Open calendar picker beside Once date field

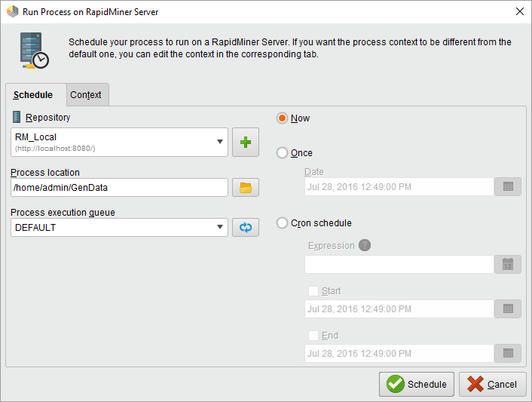click(x=508, y=187)
